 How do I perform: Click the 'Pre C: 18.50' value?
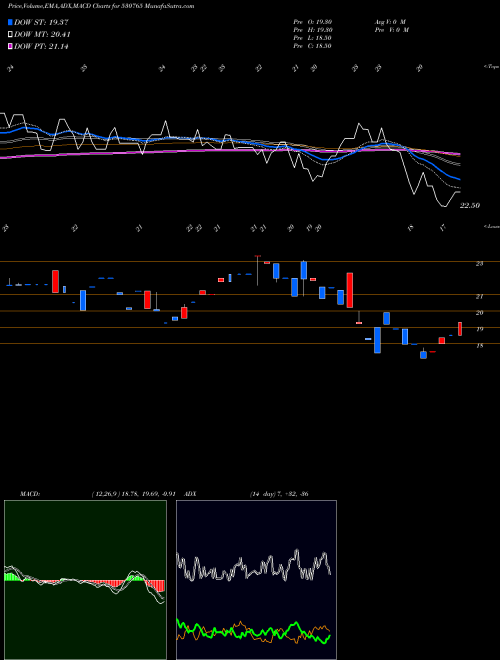(312, 46)
